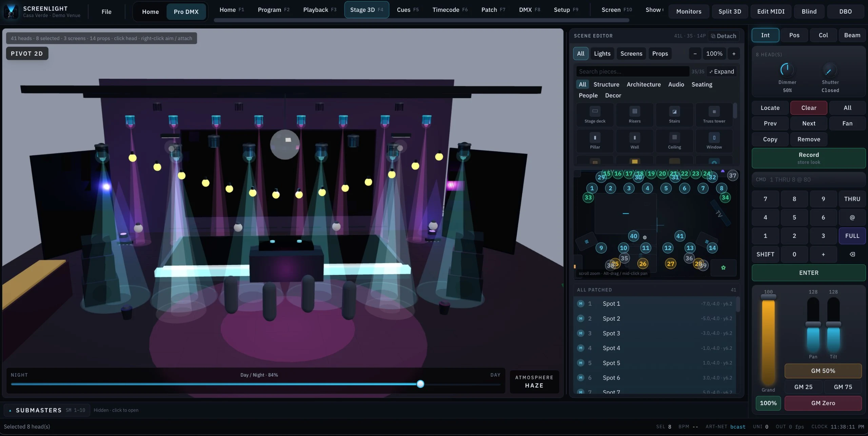Screen dimensions: 868x436
Task: Set grand master to GM Zero
Action: (x=823, y=403)
